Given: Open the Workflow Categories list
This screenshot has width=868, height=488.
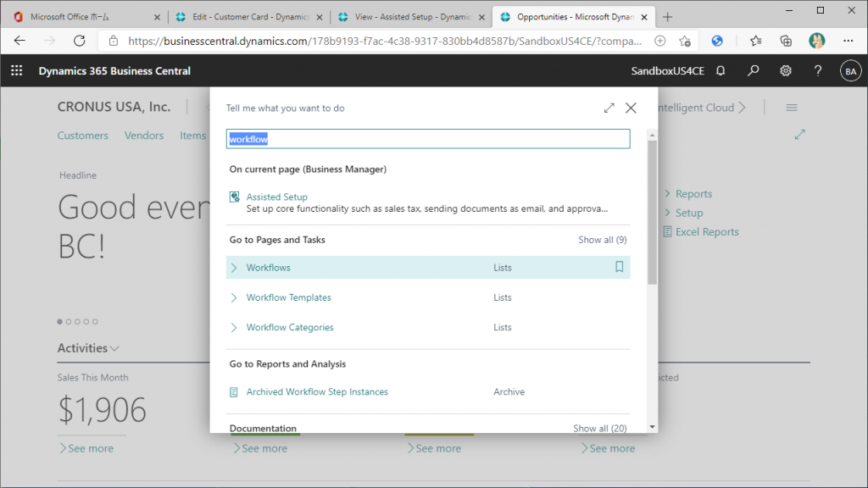Looking at the screenshot, I should pos(290,327).
